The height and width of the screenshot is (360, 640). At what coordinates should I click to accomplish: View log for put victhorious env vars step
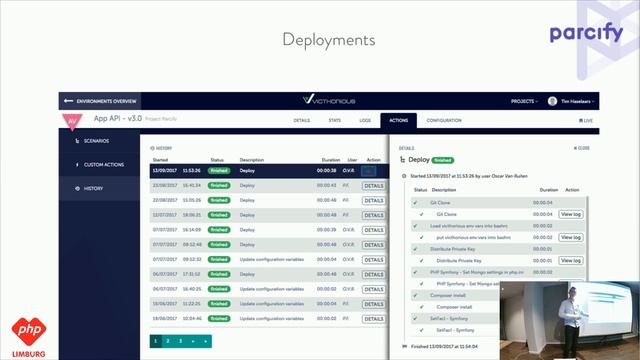coord(571,237)
